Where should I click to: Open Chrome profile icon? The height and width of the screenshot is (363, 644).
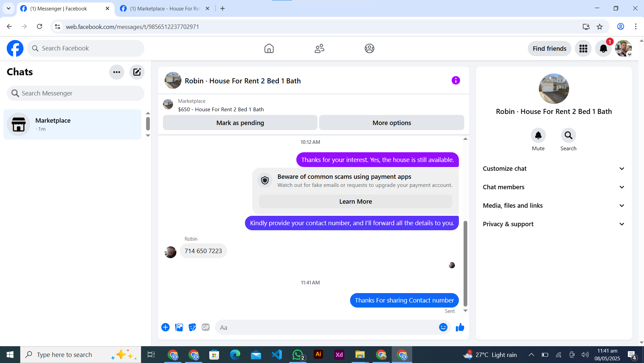(620, 27)
